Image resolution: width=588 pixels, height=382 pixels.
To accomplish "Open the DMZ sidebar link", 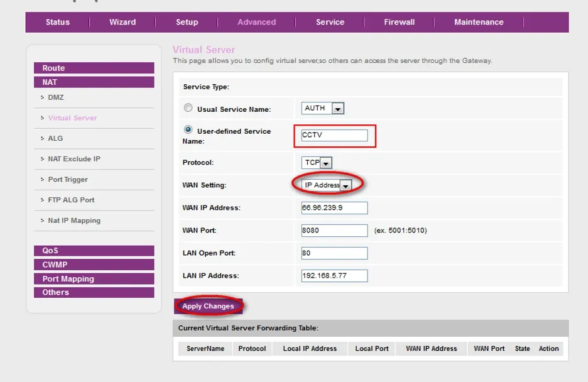I will (x=56, y=97).
